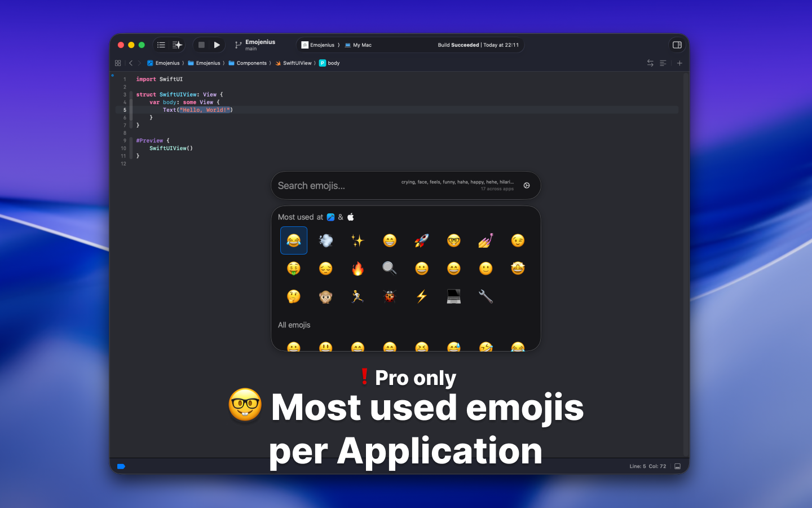The image size is (812, 508).
Task: Pick the fire emoji
Action: pyautogui.click(x=358, y=269)
